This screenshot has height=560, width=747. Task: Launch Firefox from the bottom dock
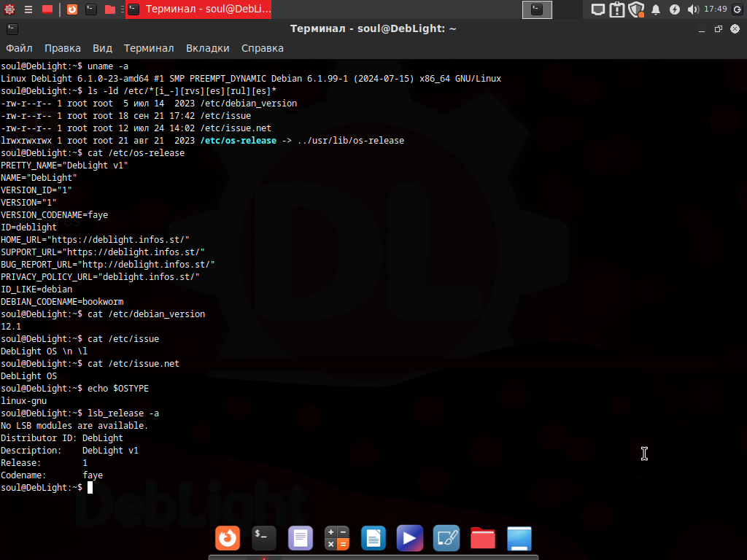click(x=228, y=538)
